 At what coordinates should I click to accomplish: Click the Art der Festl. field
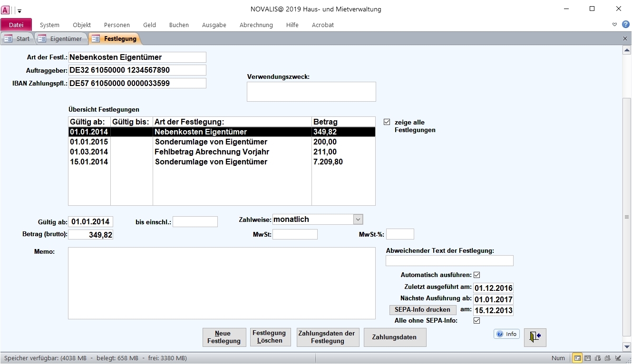pos(137,57)
